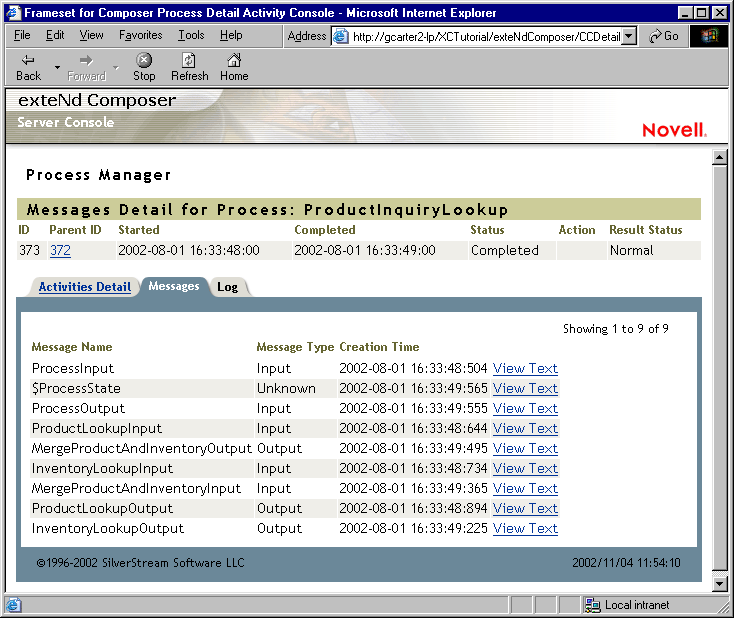
Task: Click the $ProcessState message name
Action: tap(76, 389)
